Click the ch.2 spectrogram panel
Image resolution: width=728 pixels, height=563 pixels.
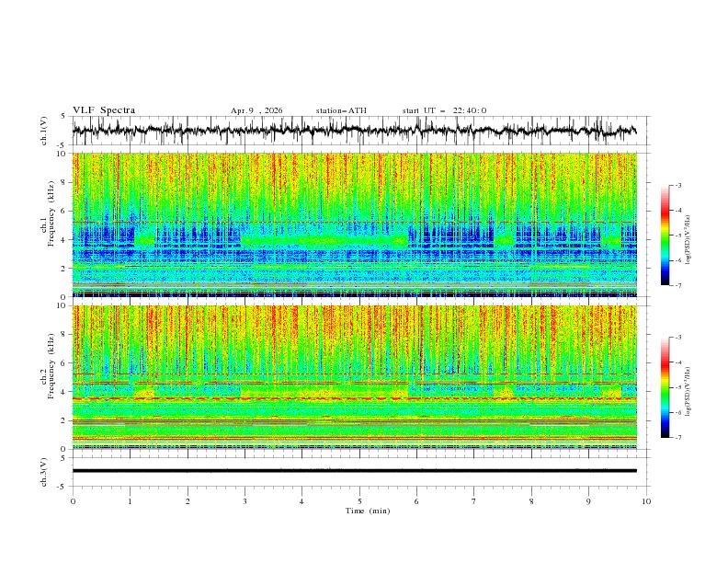(x=354, y=377)
